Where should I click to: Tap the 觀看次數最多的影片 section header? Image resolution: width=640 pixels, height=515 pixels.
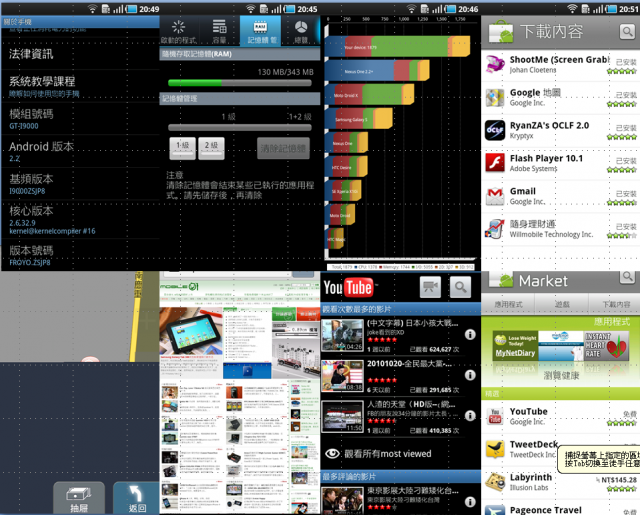point(400,309)
